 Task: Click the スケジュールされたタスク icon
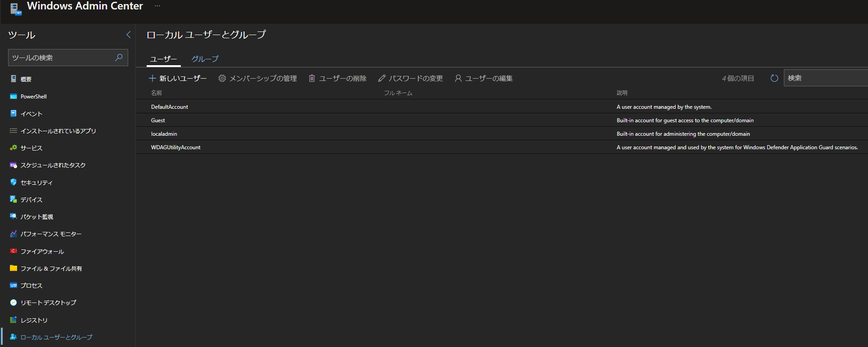pyautogui.click(x=13, y=165)
